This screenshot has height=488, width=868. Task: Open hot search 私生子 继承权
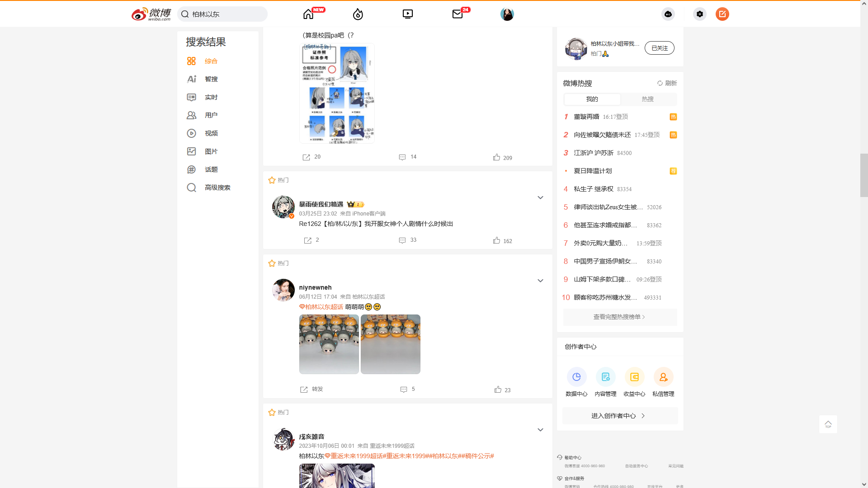(594, 189)
